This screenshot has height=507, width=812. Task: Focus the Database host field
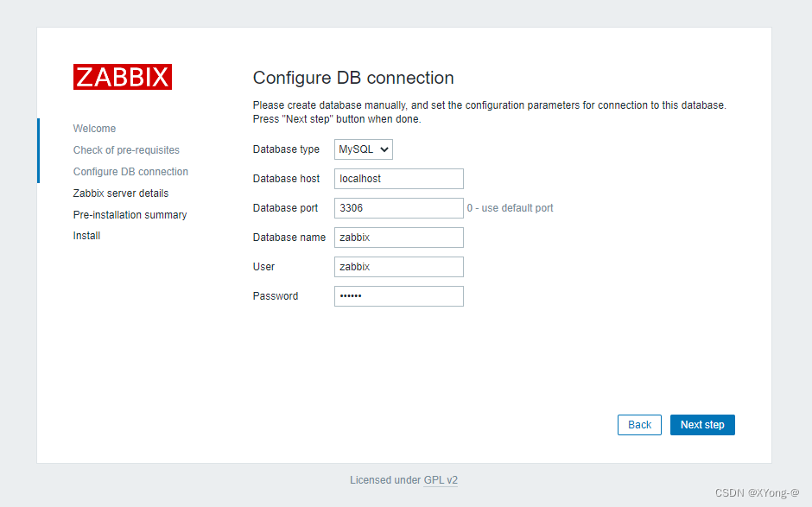pyautogui.click(x=399, y=179)
